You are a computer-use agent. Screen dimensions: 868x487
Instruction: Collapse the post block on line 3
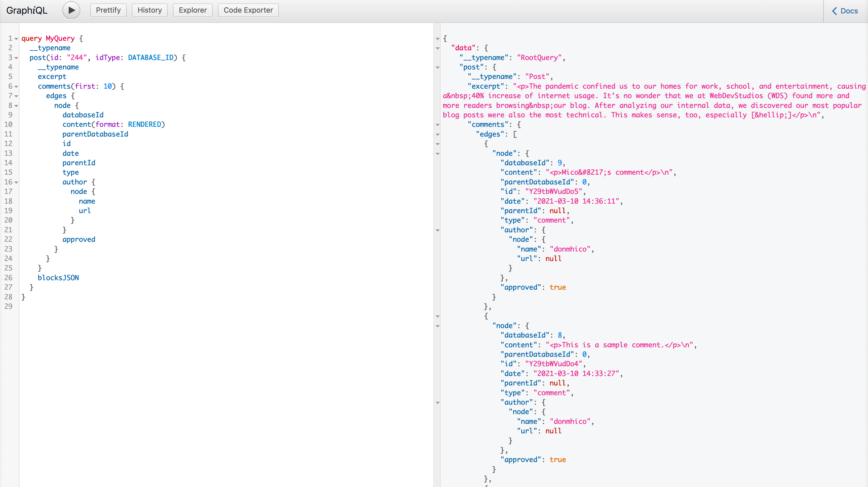pyautogui.click(x=16, y=58)
